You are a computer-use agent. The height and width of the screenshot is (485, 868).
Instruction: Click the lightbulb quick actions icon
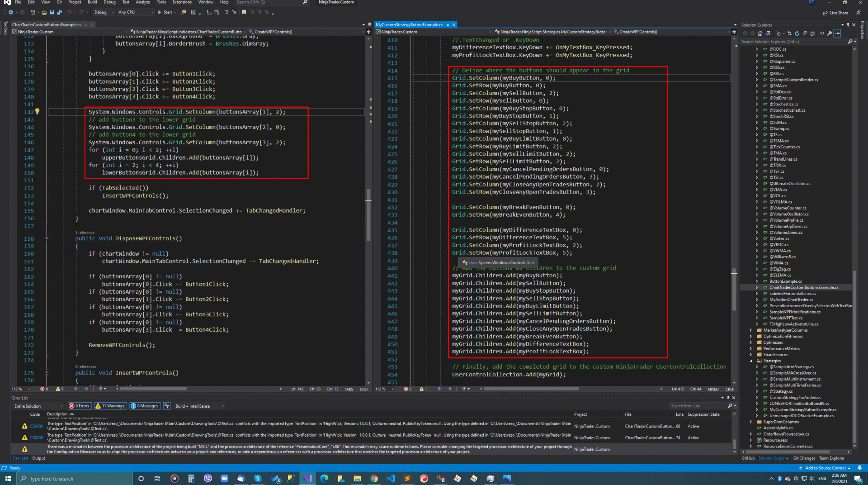(38, 112)
